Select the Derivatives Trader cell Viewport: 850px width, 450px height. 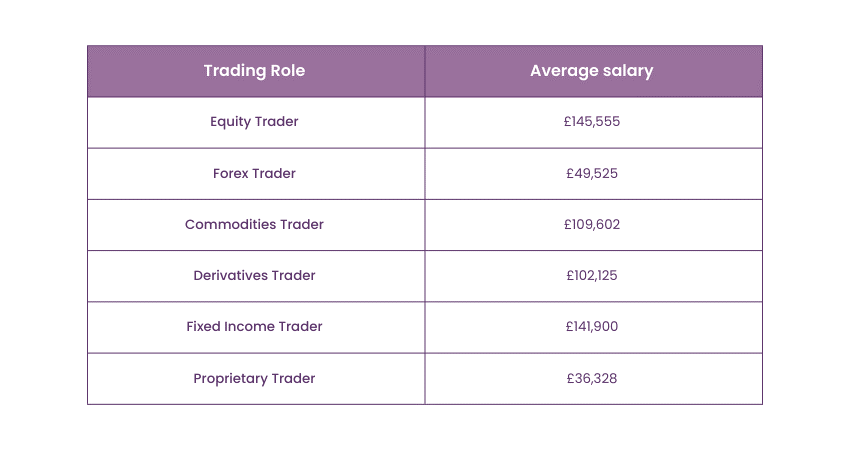point(254,275)
